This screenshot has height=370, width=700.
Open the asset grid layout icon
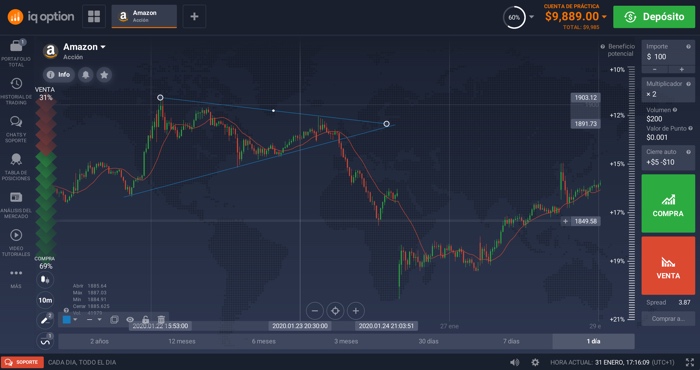pos(94,17)
